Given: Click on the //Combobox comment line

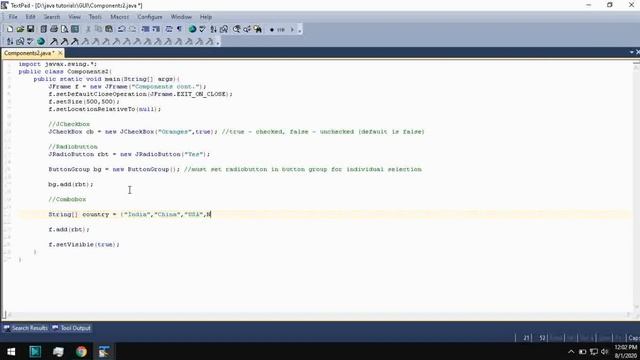Looking at the screenshot, I should coord(67,199).
